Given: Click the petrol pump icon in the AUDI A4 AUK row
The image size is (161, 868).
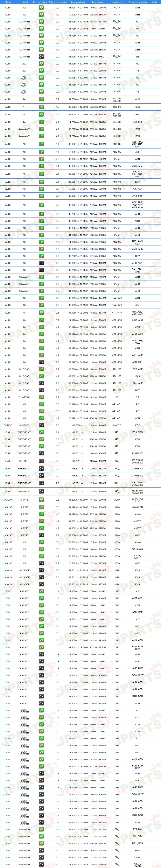Looking at the screenshot, I should [x=41, y=99].
